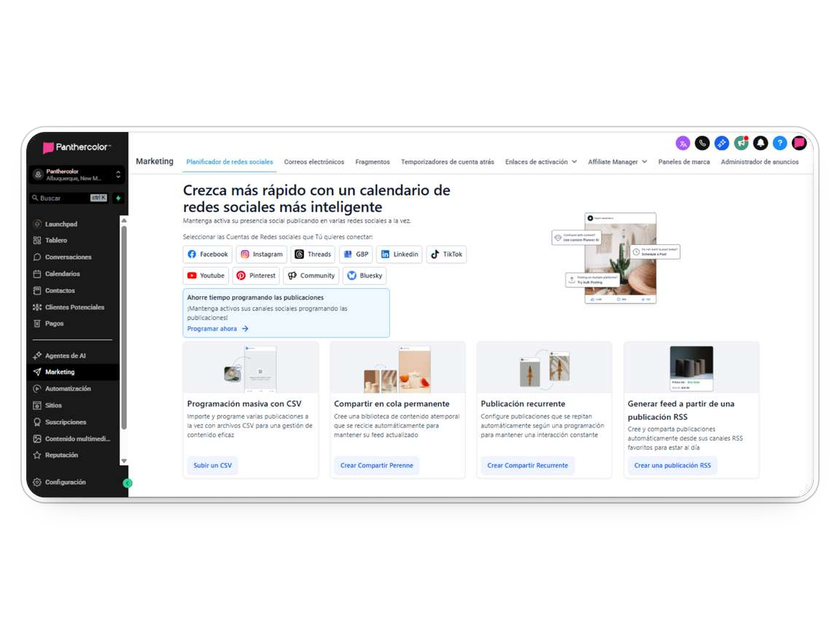
Task: Switch to Correos electrónicos tab
Action: (314, 162)
